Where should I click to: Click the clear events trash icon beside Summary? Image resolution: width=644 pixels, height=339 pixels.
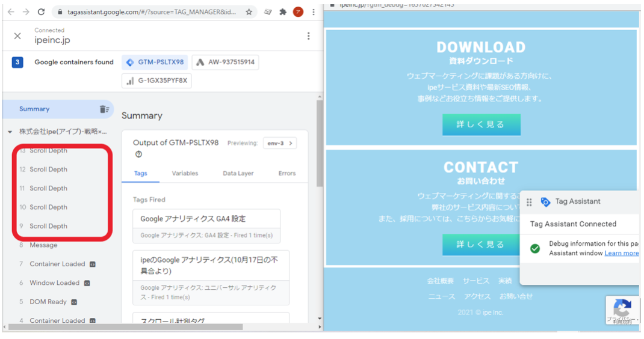click(104, 109)
